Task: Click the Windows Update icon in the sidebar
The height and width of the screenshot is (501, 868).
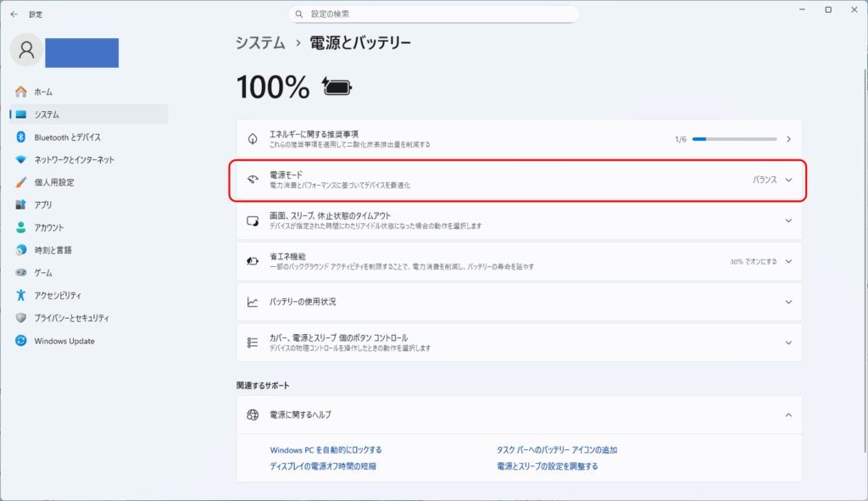Action: pyautogui.click(x=21, y=341)
